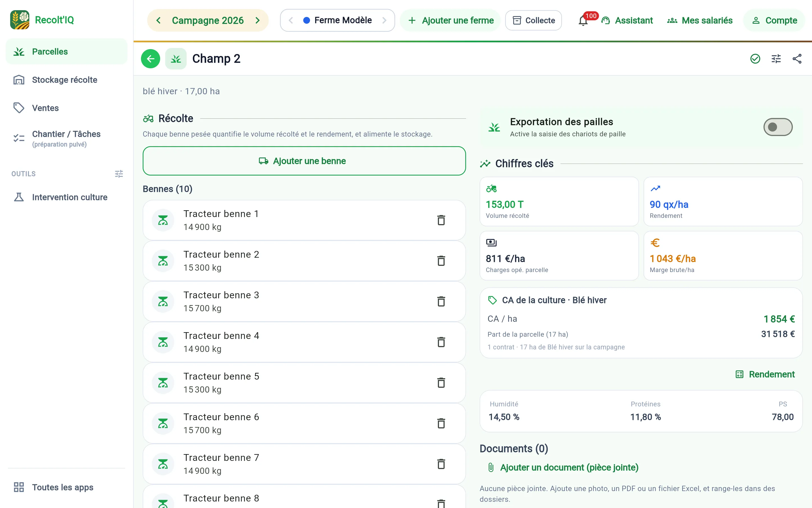Switch to next farm after Ferme Modèle
This screenshot has height=508, width=812.
pyautogui.click(x=384, y=21)
